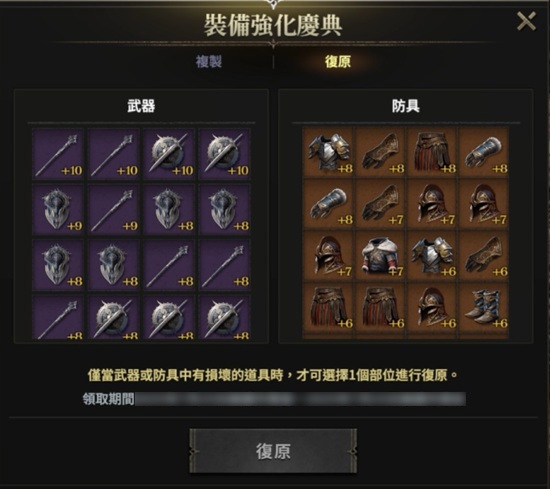Select the +6 helmet in bottom row
The height and width of the screenshot is (489, 550).
pos(432,307)
